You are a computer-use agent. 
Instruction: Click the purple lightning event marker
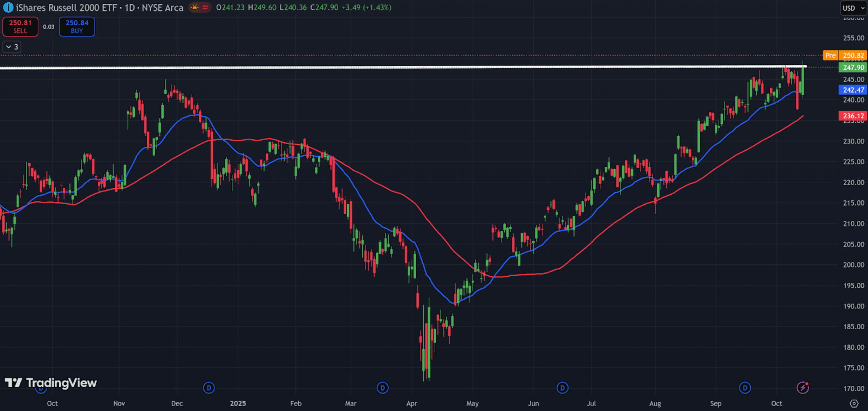pyautogui.click(x=802, y=388)
